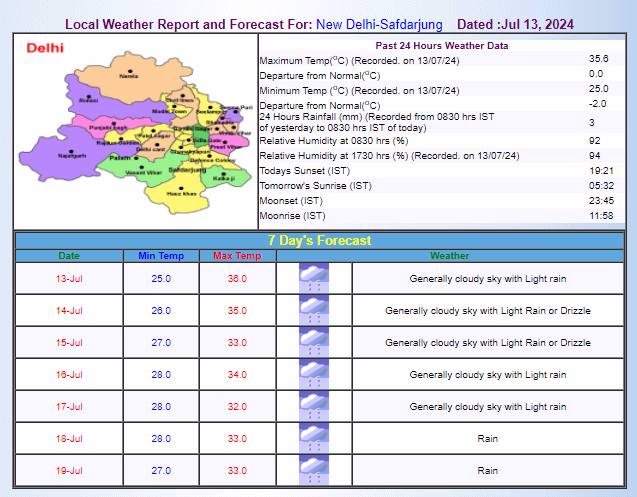The image size is (637, 497).
Task: Click Punjabi Bagh pink map region
Action: pyautogui.click(x=105, y=128)
